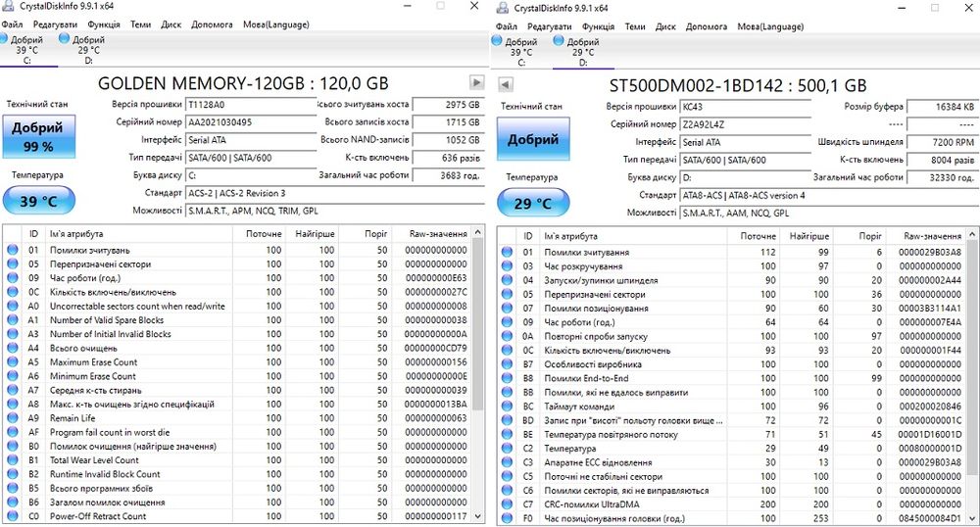Viewport: 980px width, 527px height.
Task: Select disk D: tab in left window
Action: (x=85, y=49)
